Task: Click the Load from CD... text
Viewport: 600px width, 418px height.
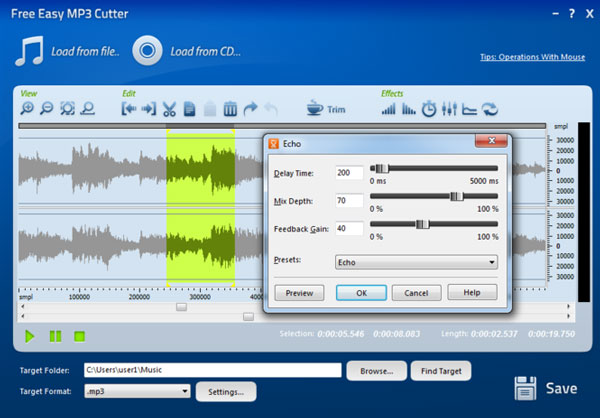Action: pyautogui.click(x=205, y=51)
